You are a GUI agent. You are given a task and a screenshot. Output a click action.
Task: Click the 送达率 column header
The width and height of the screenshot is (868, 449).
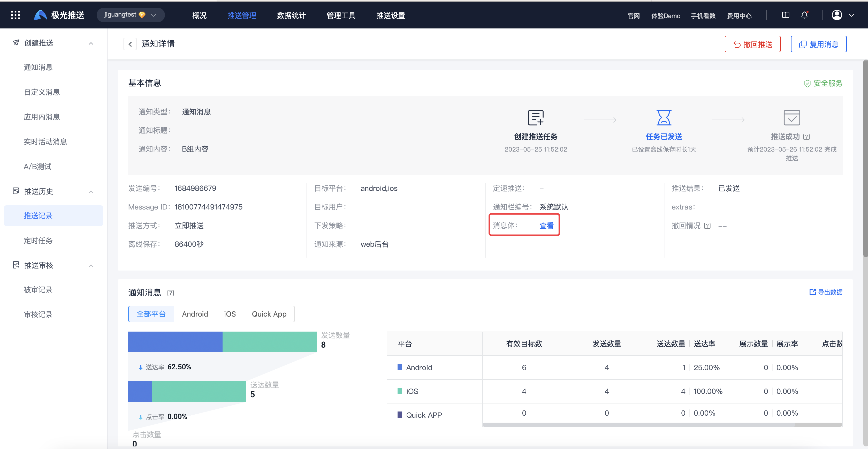(x=704, y=344)
